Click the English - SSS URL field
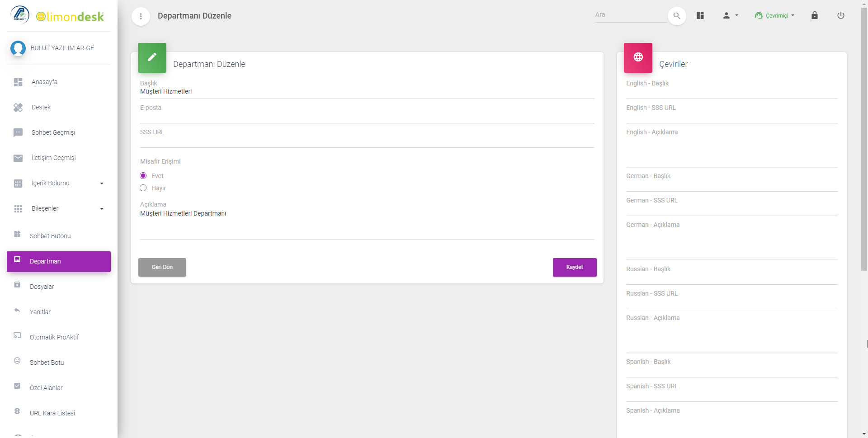The image size is (868, 438). coord(732,116)
